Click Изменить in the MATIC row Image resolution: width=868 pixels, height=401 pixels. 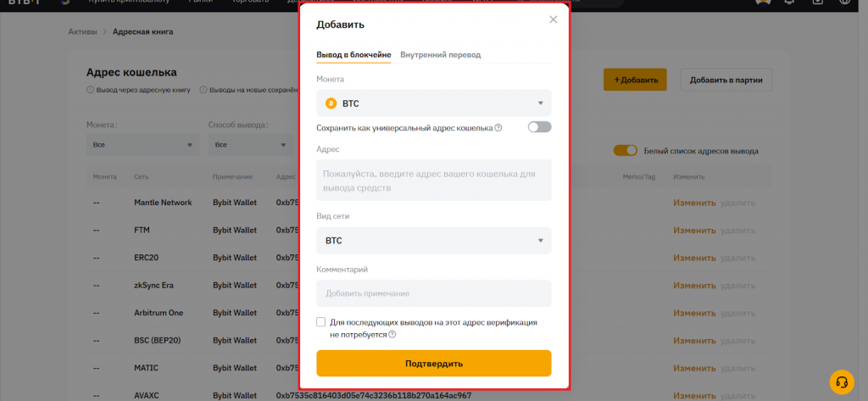pyautogui.click(x=694, y=368)
